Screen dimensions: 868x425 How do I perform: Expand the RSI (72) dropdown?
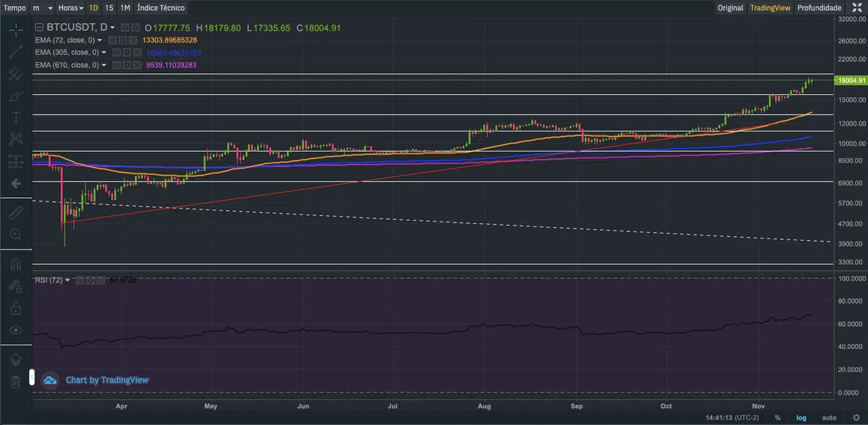(x=67, y=280)
